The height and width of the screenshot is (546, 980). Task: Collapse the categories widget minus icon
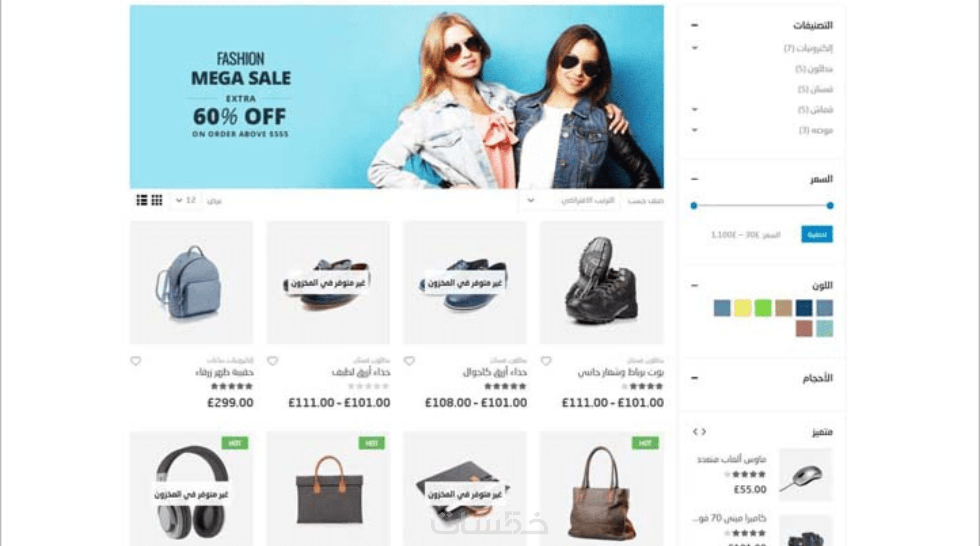pos(695,26)
